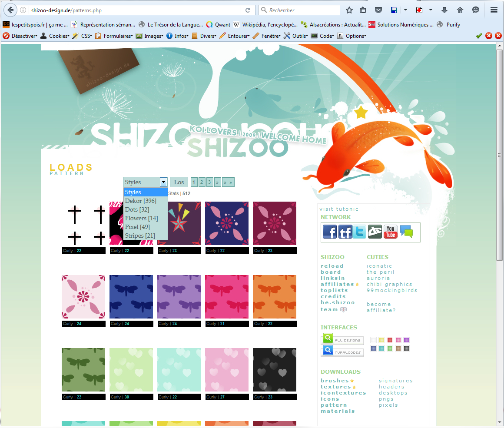504x428 pixels.
Task: Select the Styles option in the open list
Action: (146, 192)
